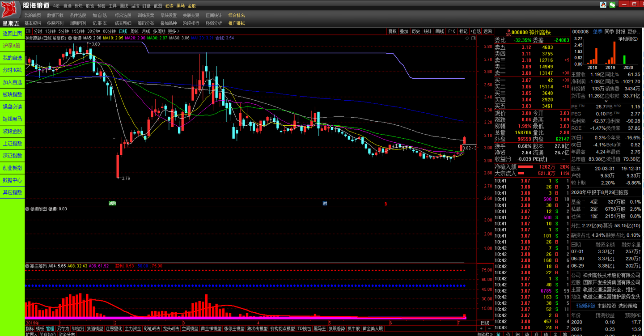644x336 pixels.
Task: Click the round arrow icon beside 神州高铁 chart title
Action: (69, 38)
